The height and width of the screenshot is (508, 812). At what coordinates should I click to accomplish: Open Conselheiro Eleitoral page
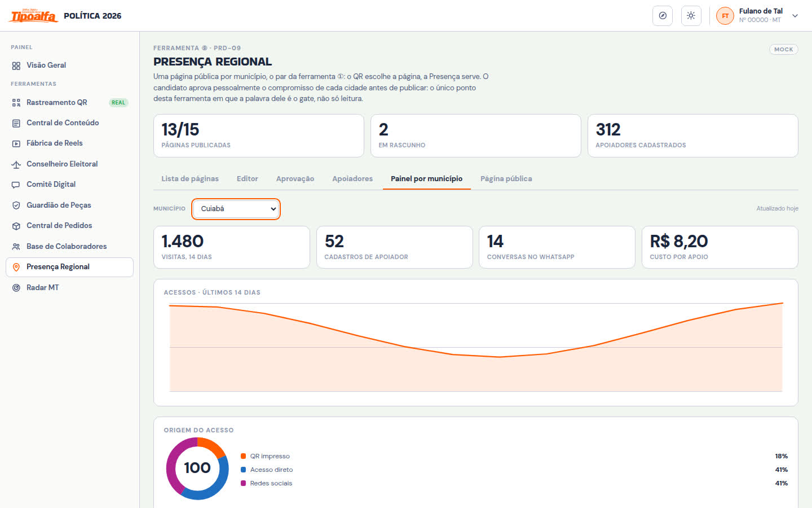(69, 164)
